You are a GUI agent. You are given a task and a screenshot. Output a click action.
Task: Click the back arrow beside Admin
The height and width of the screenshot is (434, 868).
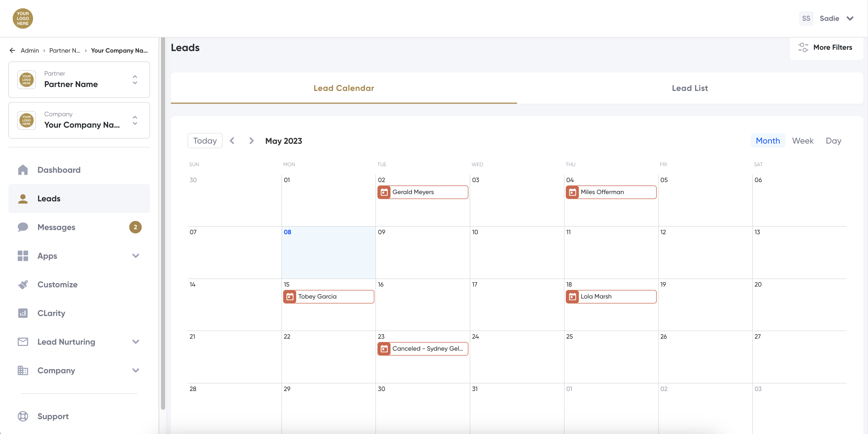tap(13, 51)
